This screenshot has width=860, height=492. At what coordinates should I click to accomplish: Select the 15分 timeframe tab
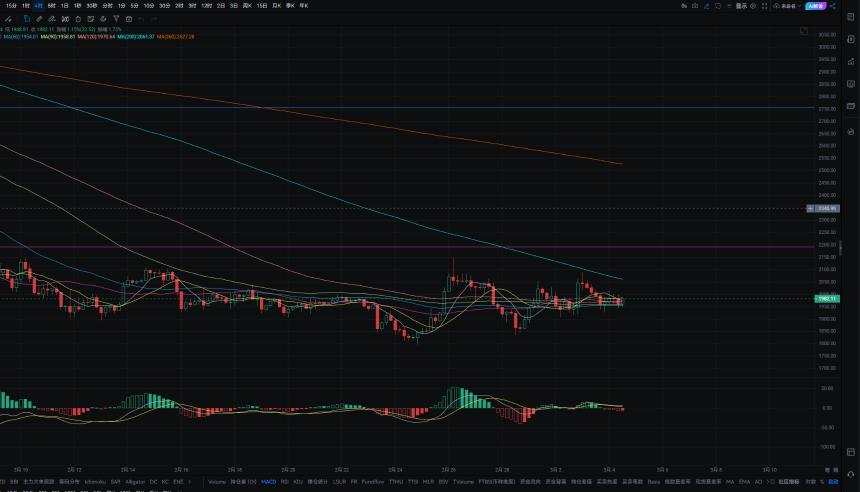[11, 5]
